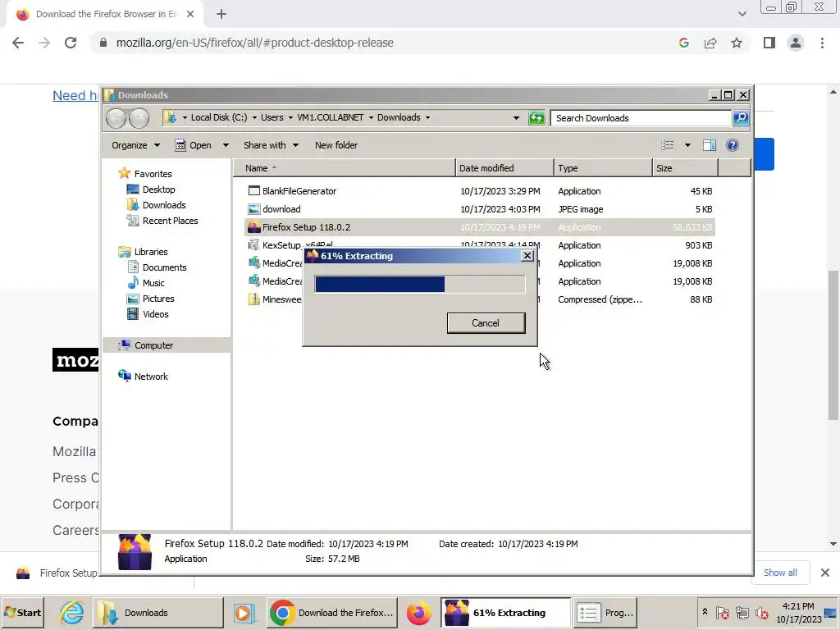
Task: Select Pictures library
Action: click(x=151, y=299)
